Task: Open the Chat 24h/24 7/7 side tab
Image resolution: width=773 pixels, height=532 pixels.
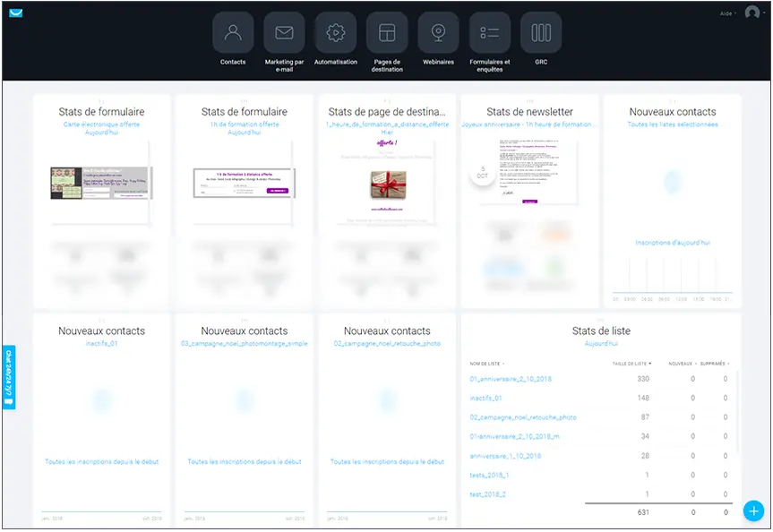Action: (8, 377)
